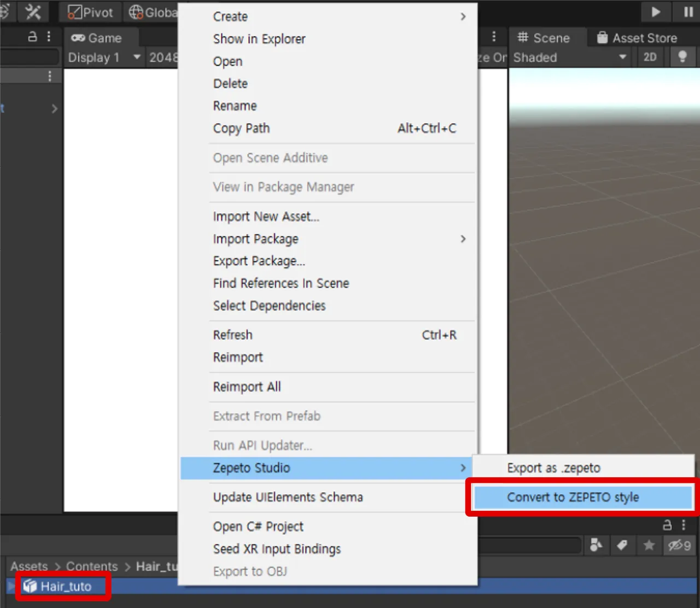The height and width of the screenshot is (608, 700).
Task: Click the Contents breadcrumb link
Action: pyautogui.click(x=92, y=566)
